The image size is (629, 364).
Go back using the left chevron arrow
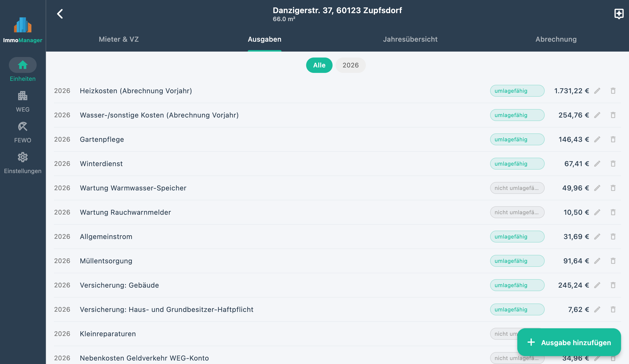pyautogui.click(x=60, y=14)
